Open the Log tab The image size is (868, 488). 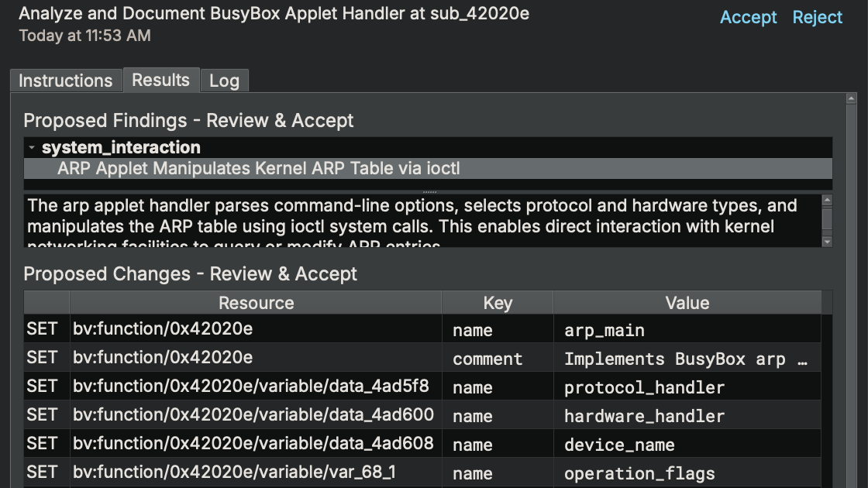224,81
